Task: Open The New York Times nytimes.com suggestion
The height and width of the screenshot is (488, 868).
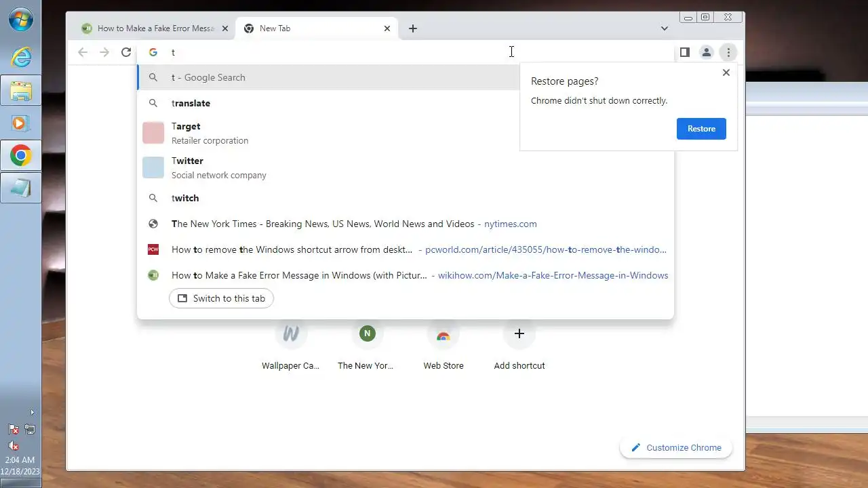Action: (406, 224)
